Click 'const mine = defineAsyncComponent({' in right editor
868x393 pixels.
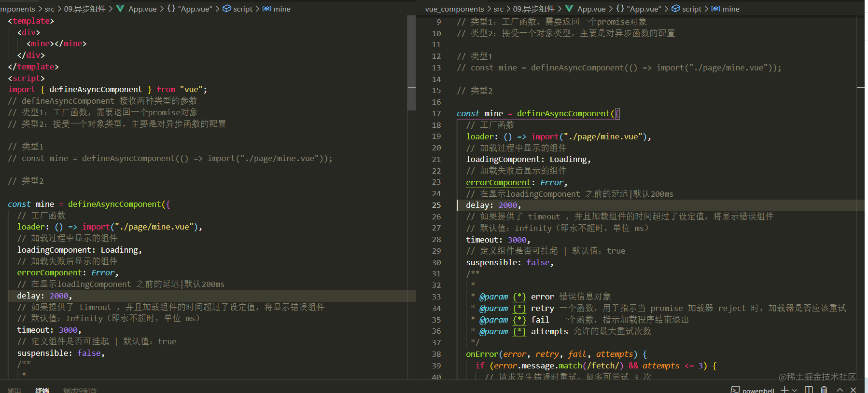[538, 113]
